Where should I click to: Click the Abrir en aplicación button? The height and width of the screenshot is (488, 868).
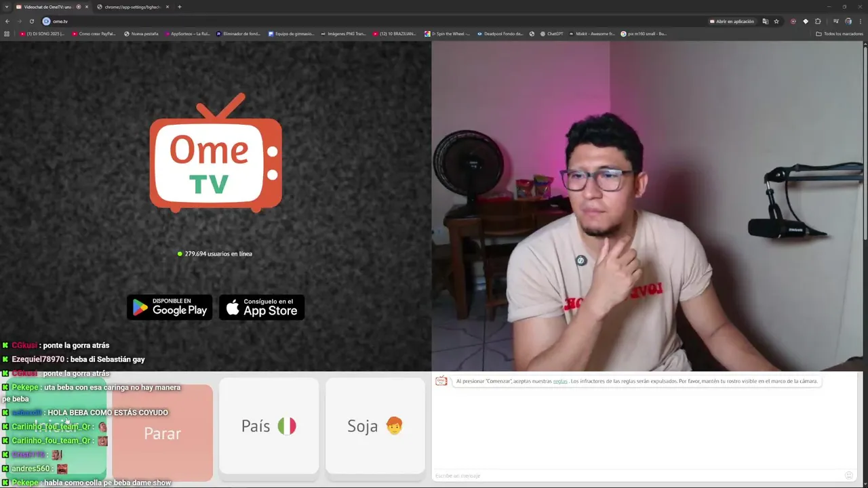[x=732, y=21]
